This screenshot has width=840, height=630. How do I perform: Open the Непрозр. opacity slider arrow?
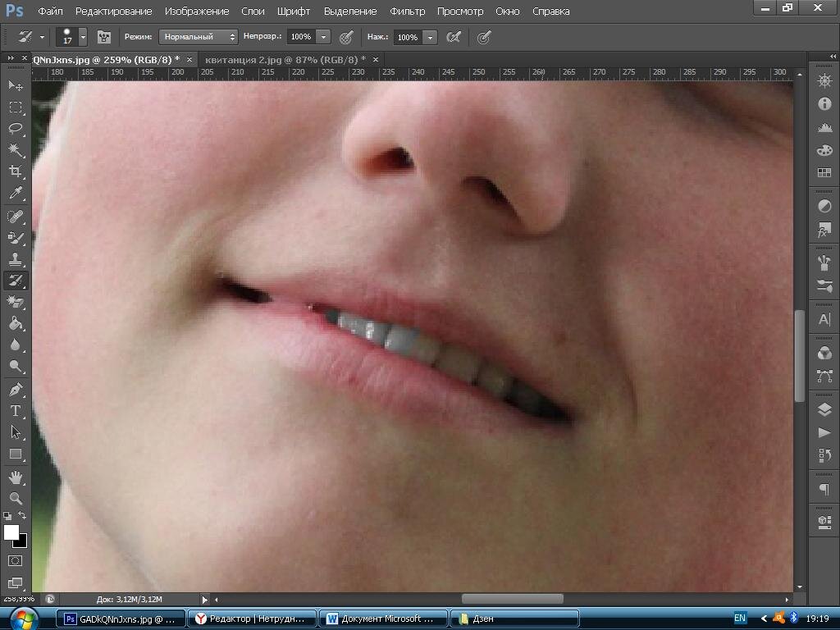tap(323, 37)
